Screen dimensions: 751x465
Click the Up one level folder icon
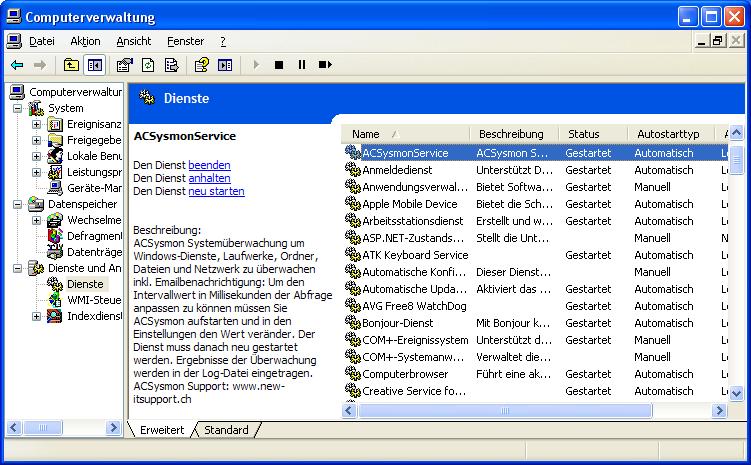point(71,65)
